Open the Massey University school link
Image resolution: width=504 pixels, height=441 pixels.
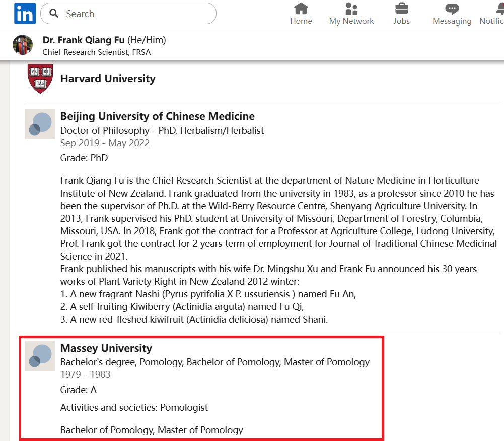pos(106,348)
